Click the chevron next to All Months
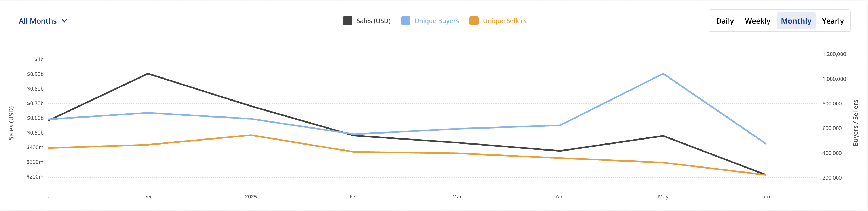868x211 pixels. click(64, 21)
